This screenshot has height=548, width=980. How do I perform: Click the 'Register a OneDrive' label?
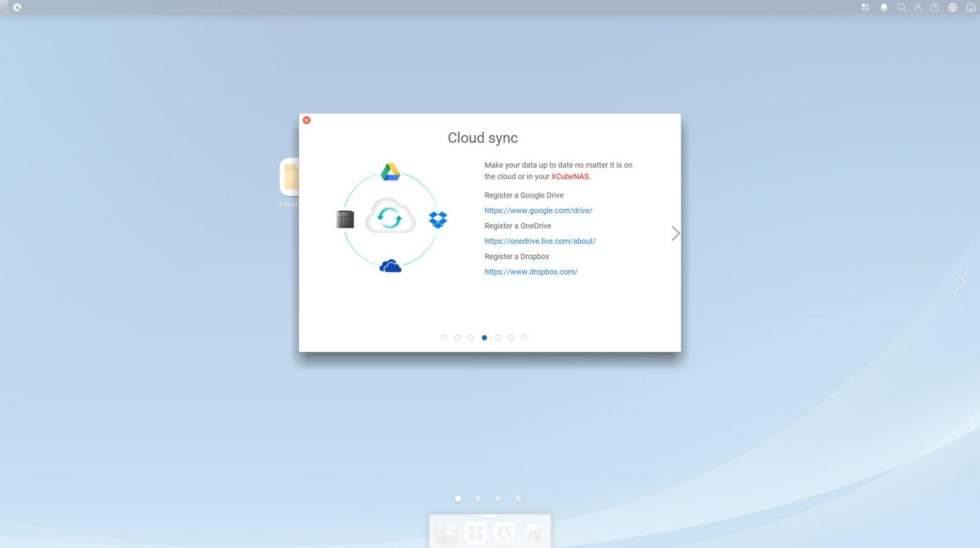518,226
